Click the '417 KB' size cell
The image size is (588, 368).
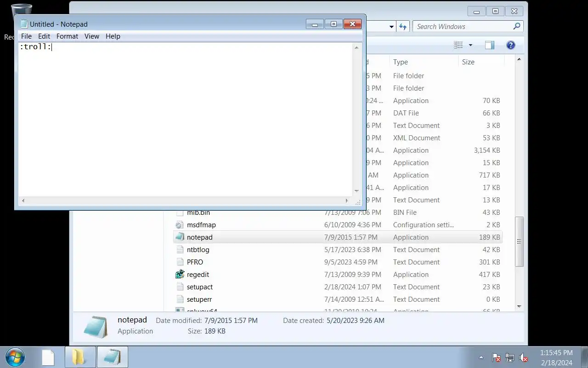tap(489, 275)
